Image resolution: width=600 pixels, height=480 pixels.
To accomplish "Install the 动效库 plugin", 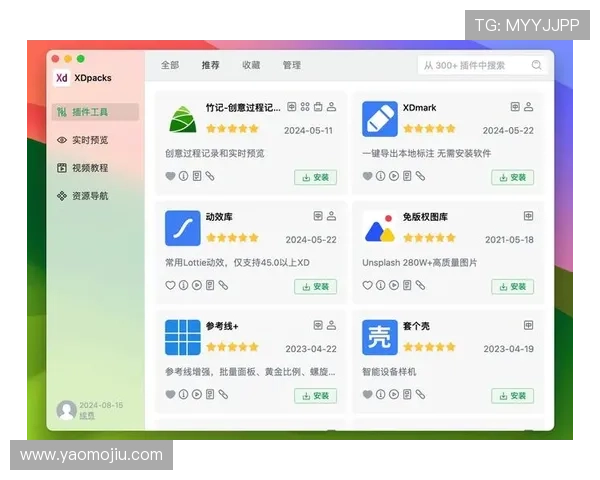I will 316,287.
